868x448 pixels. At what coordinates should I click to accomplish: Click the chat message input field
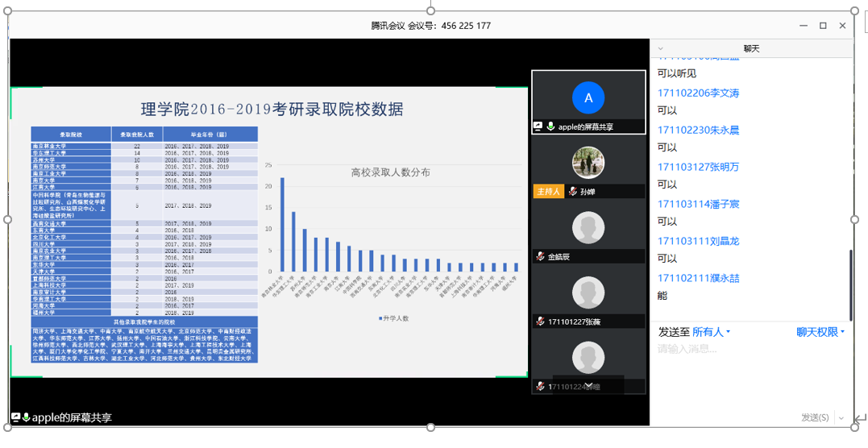pos(750,349)
